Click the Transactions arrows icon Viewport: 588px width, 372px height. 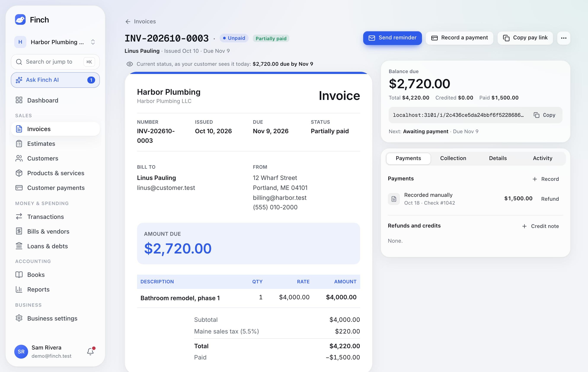click(x=19, y=216)
